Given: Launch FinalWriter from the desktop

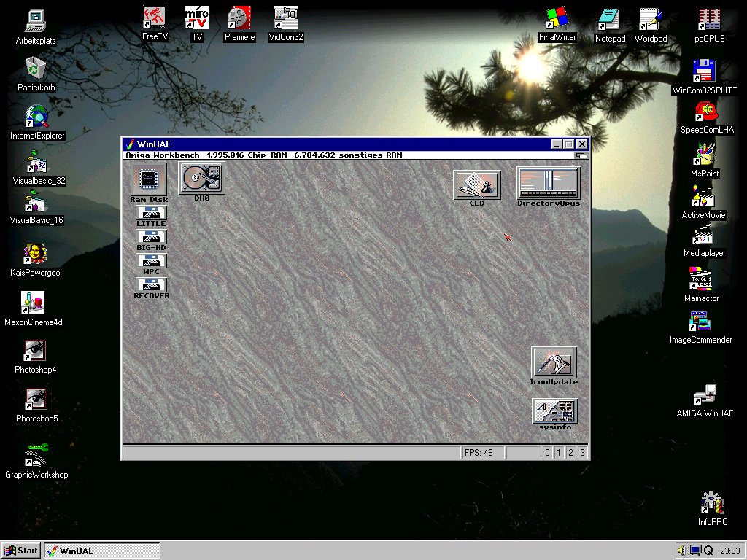Looking at the screenshot, I should point(557,18).
